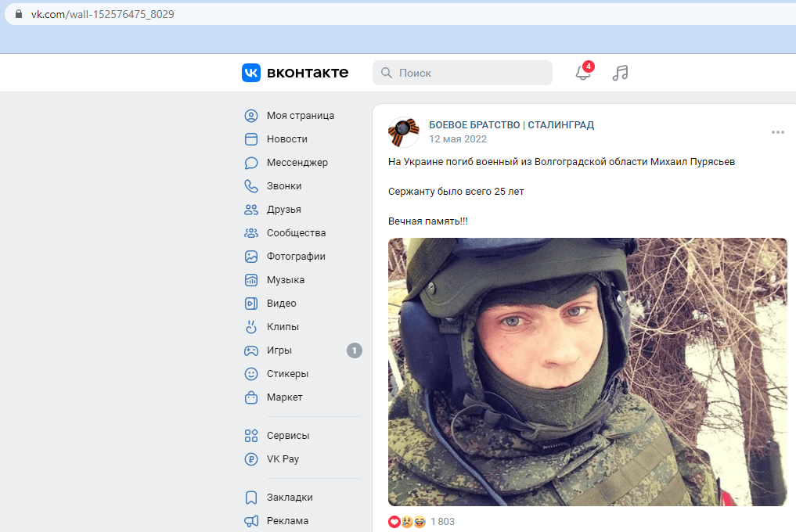Open the Игры sidebar label
This screenshot has width=796, height=532.
(279, 350)
